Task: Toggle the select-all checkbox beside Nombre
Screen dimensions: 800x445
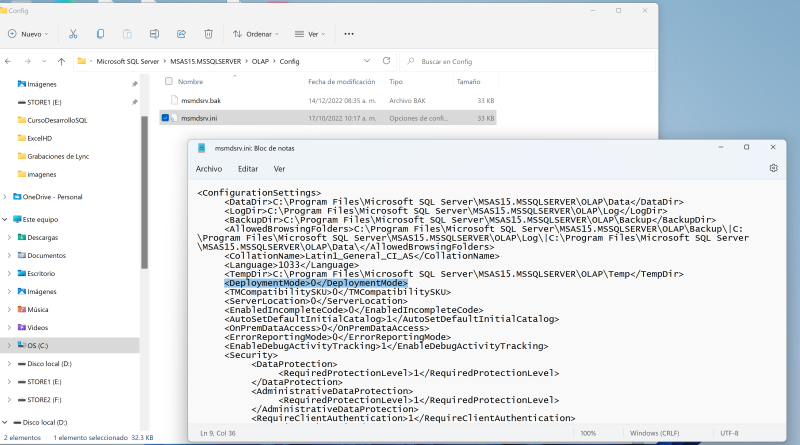Action: coord(166,81)
